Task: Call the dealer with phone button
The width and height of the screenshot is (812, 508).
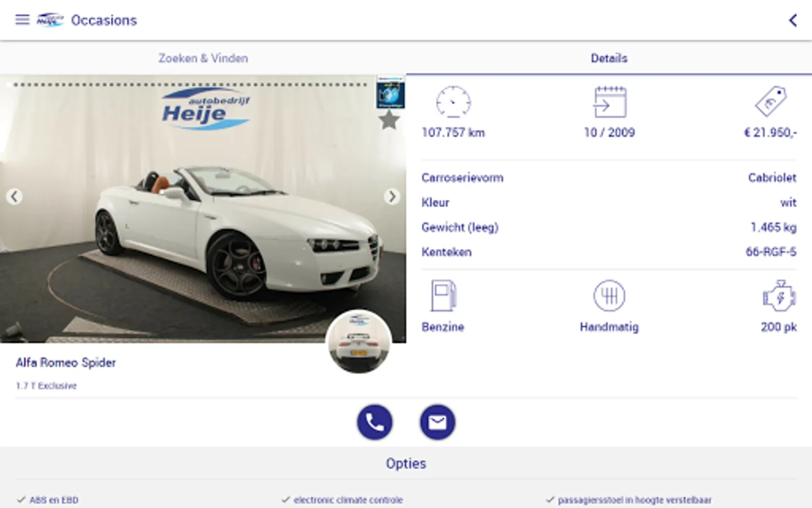Action: [x=374, y=422]
